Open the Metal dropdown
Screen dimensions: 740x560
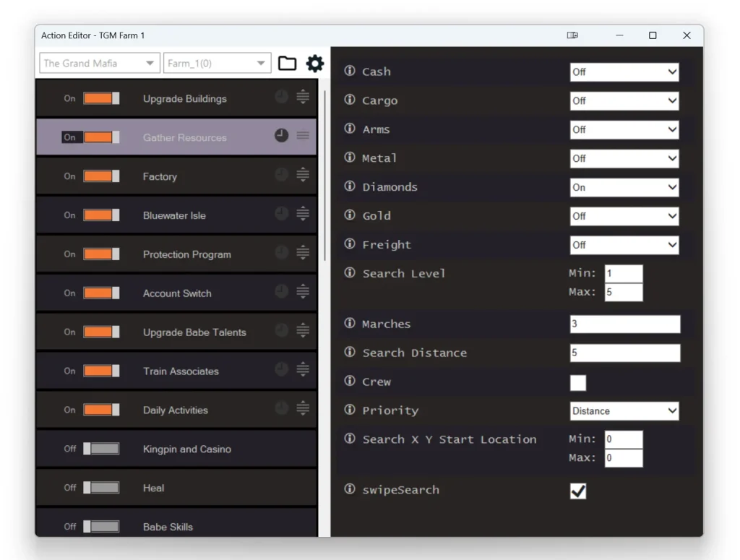(624, 158)
